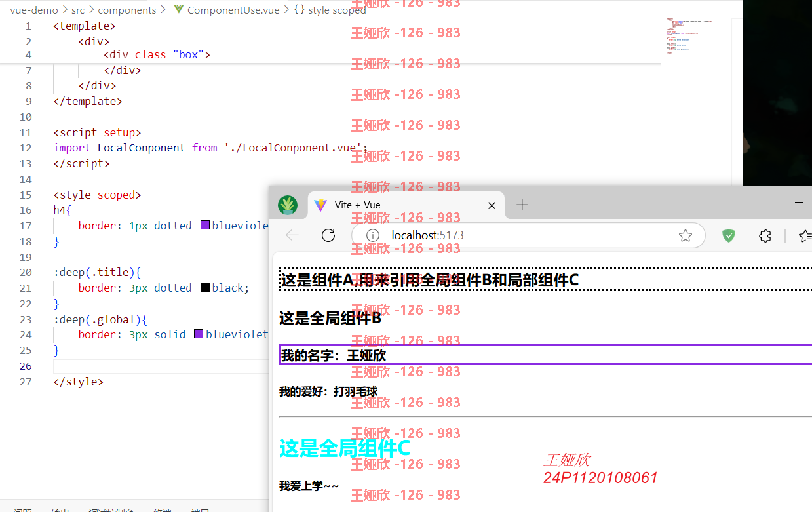Image resolution: width=812 pixels, height=512 pixels.
Task: Click the 这是组件A heading in the page
Action: [429, 280]
